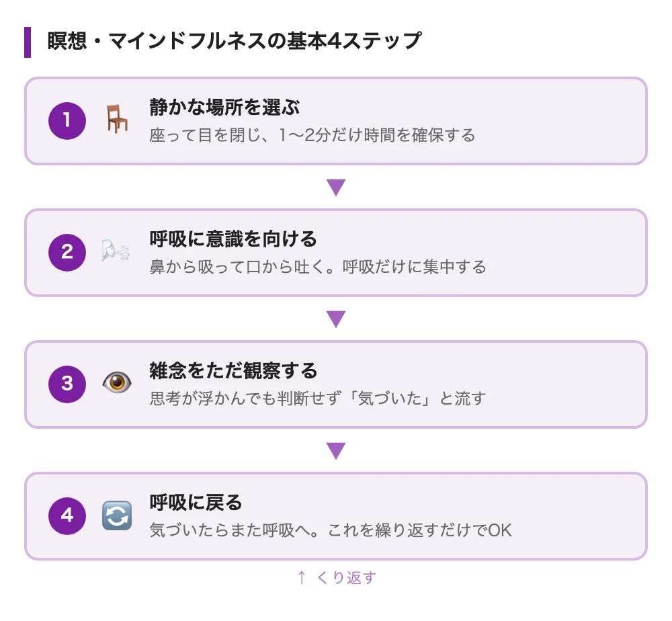This screenshot has height=621, width=672.
Task: Click the down arrow below step 2
Action: pos(335,319)
